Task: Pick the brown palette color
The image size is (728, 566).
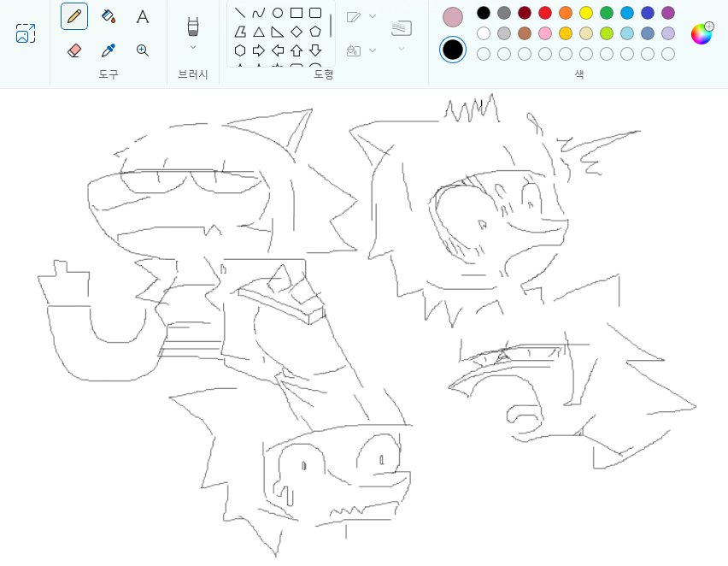Action: pyautogui.click(x=525, y=33)
